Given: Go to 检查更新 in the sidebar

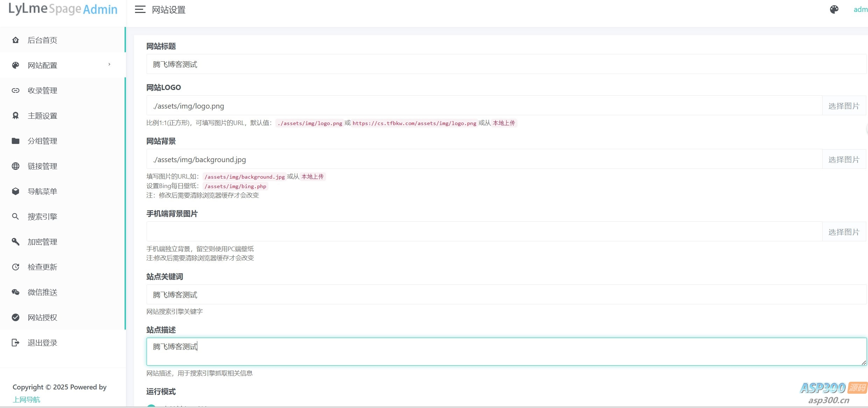Looking at the screenshot, I should [42, 267].
